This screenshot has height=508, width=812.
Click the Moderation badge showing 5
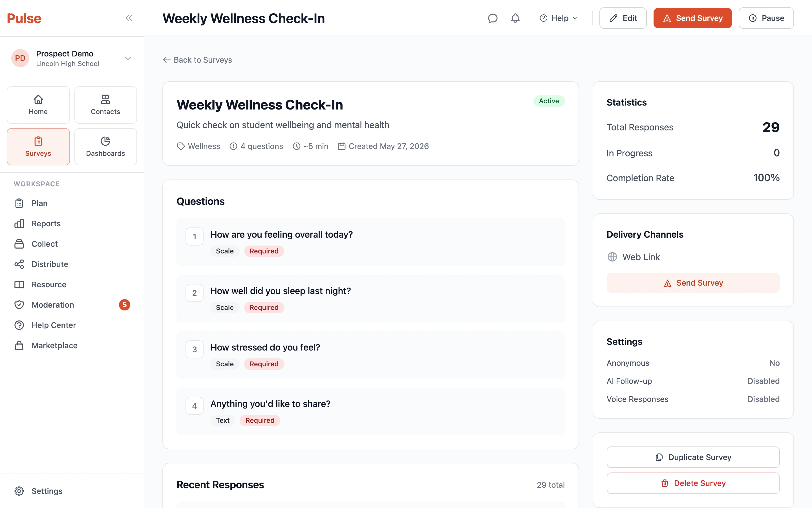click(x=125, y=305)
